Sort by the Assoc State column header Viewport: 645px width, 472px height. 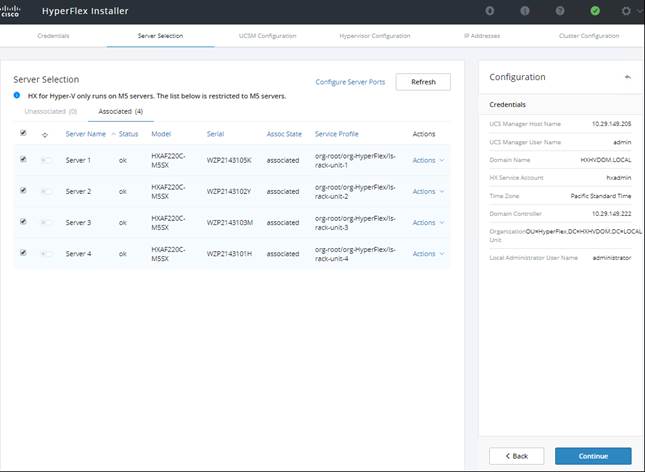pos(284,134)
